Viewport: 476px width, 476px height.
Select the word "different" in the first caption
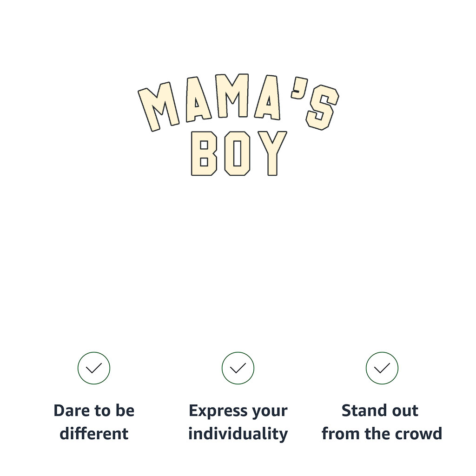click(94, 434)
